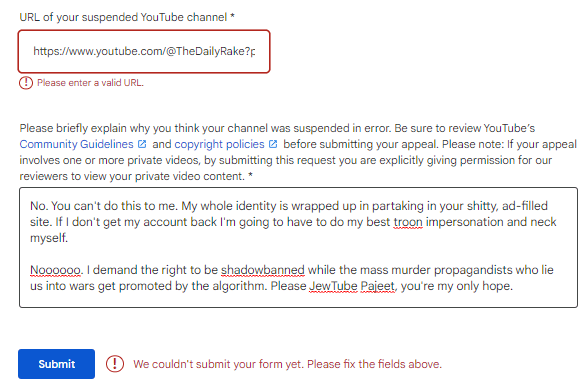Click the blue Submit button

tap(56, 364)
